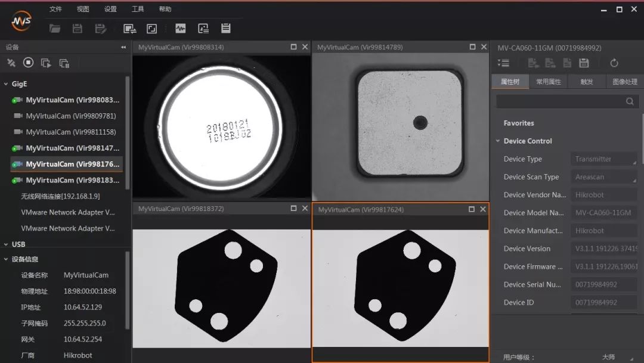Click the full-screen layout icon in toolbar

(152, 28)
